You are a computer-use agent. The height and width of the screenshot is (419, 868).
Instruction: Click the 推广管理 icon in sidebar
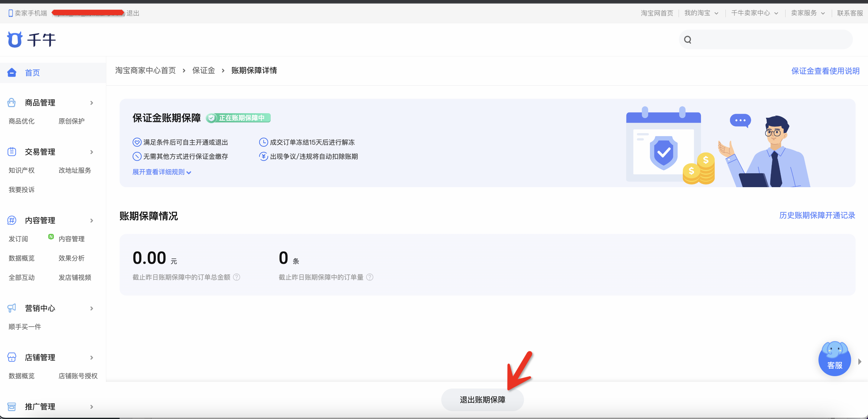[x=12, y=407]
